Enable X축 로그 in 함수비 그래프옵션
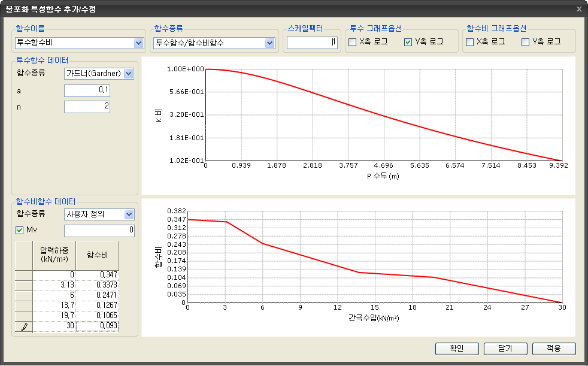 (470, 42)
